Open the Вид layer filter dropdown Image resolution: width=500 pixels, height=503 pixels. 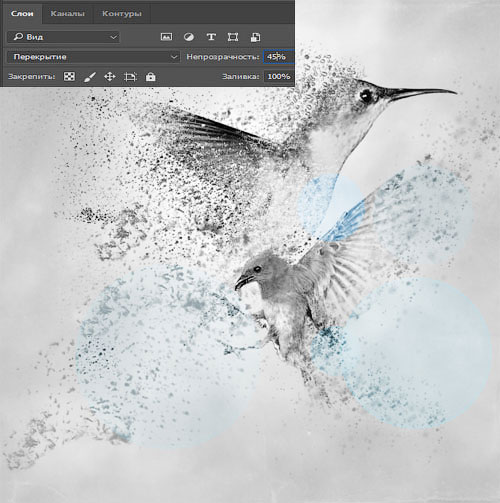tap(63, 37)
